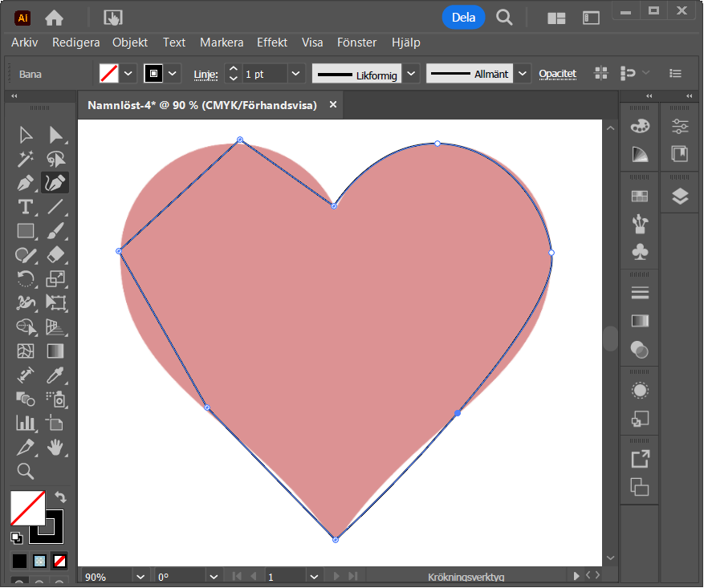Open the Allmänt brush definition dropdown
This screenshot has width=704, height=588.
coord(523,74)
